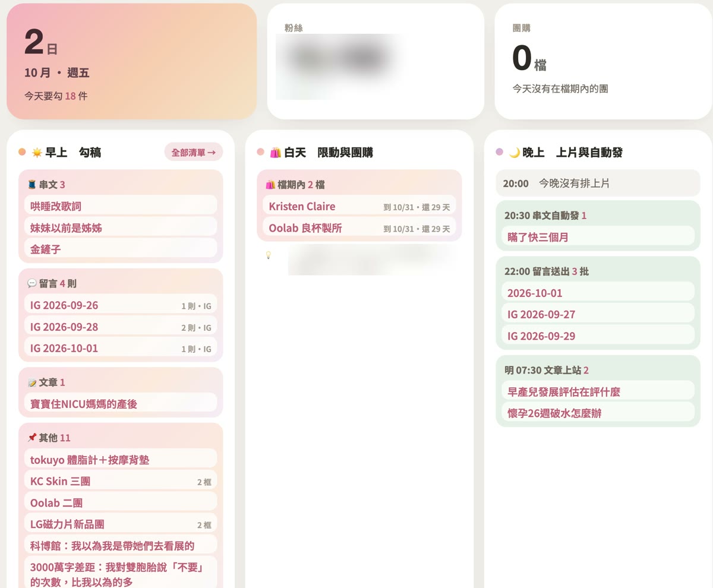
Task: Click 今天沒有在檔期內的團 text
Action: (560, 88)
